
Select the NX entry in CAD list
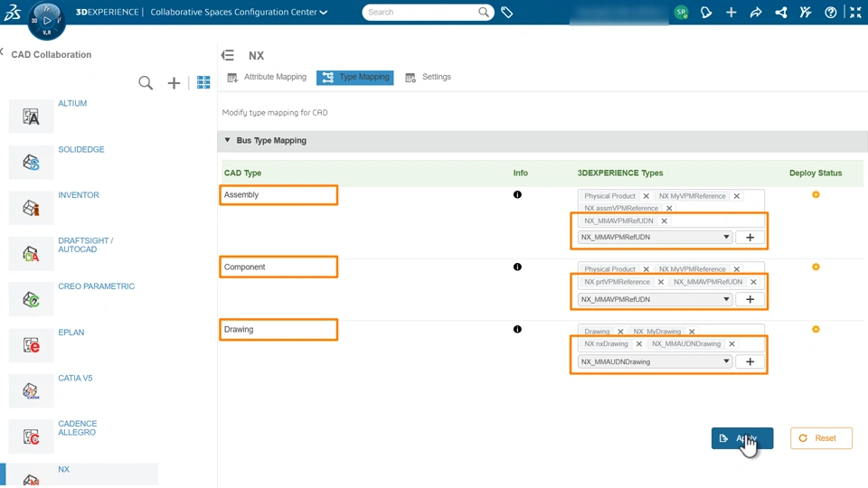coord(80,474)
